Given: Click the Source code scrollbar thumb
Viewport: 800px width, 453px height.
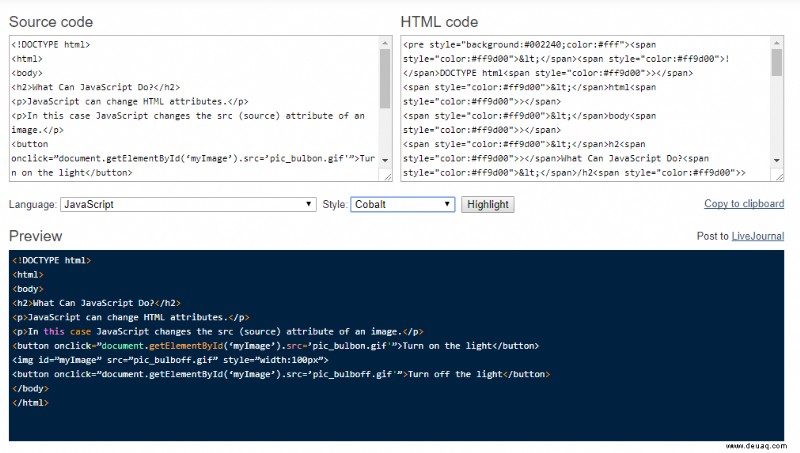Looking at the screenshot, I should tap(385, 79).
